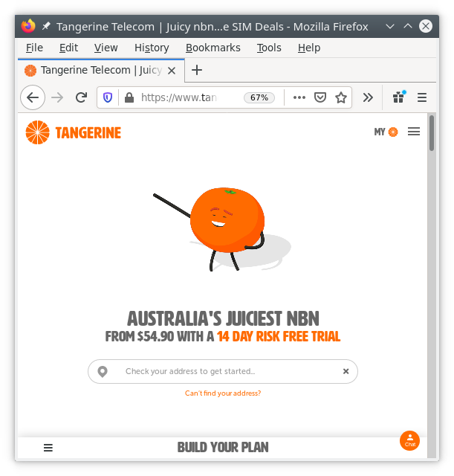The image size is (454, 476).
Task: Click the padlock site security icon
Action: pyautogui.click(x=129, y=97)
